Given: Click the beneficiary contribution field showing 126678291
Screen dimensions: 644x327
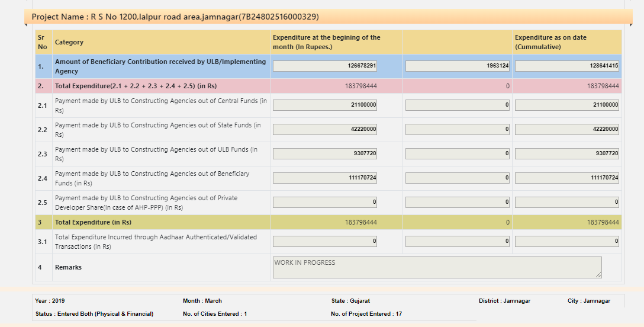Looking at the screenshot, I should (324, 66).
